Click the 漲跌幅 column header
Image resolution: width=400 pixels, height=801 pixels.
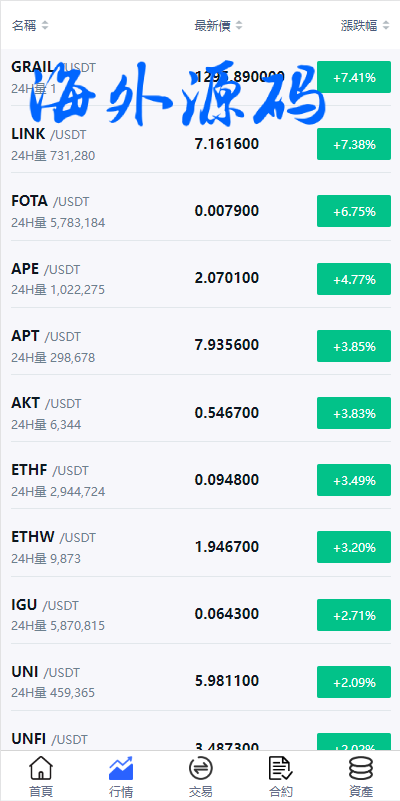[360, 26]
